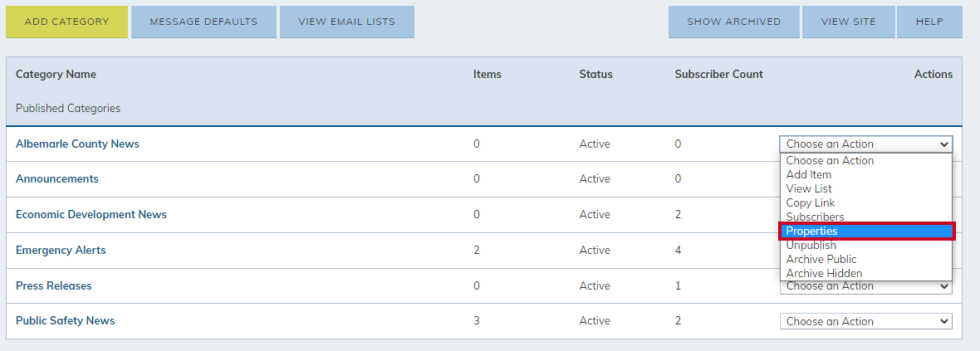Select View List from the dropdown

tap(865, 188)
